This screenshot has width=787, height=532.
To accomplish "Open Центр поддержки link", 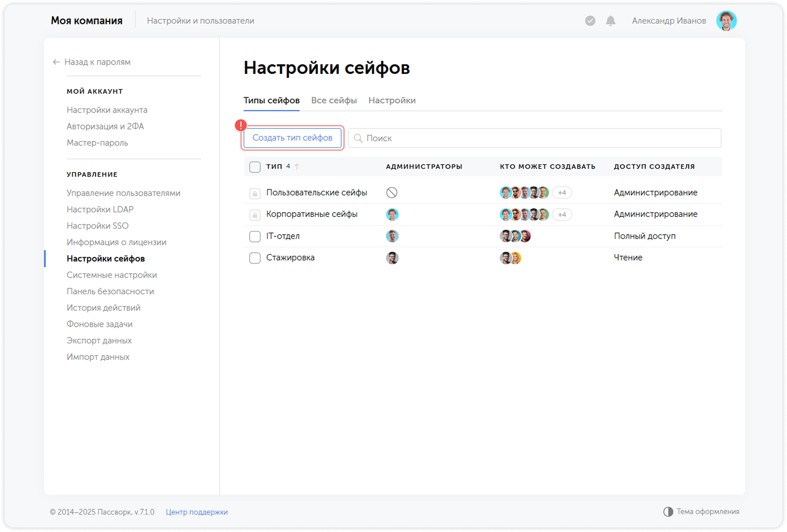I will (197, 512).
